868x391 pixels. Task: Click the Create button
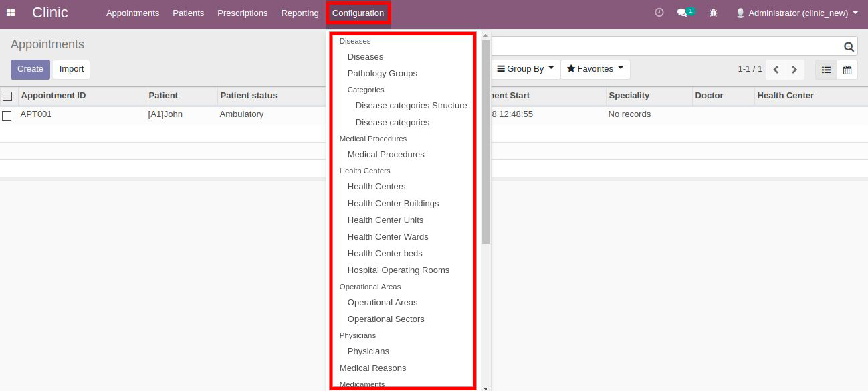pos(30,69)
